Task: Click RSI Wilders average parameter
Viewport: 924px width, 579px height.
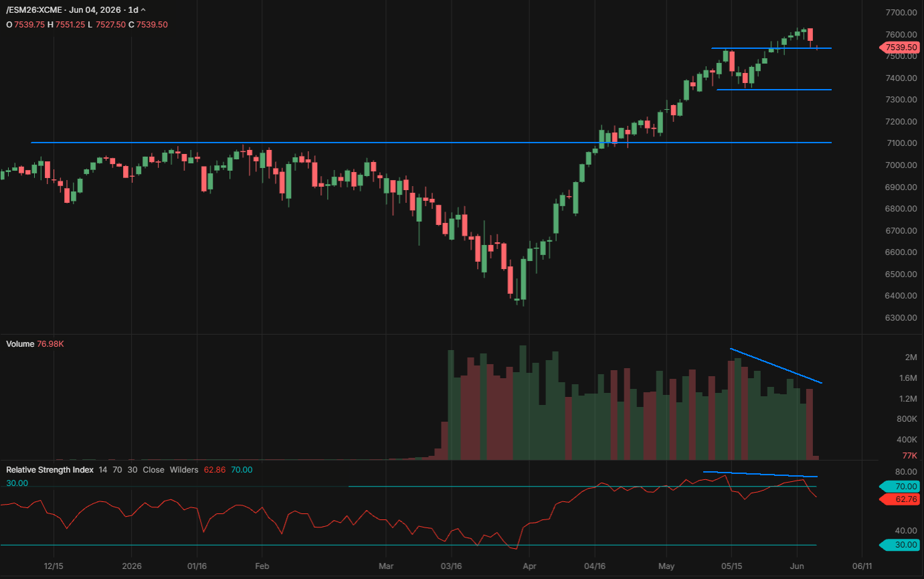Action: pos(184,470)
